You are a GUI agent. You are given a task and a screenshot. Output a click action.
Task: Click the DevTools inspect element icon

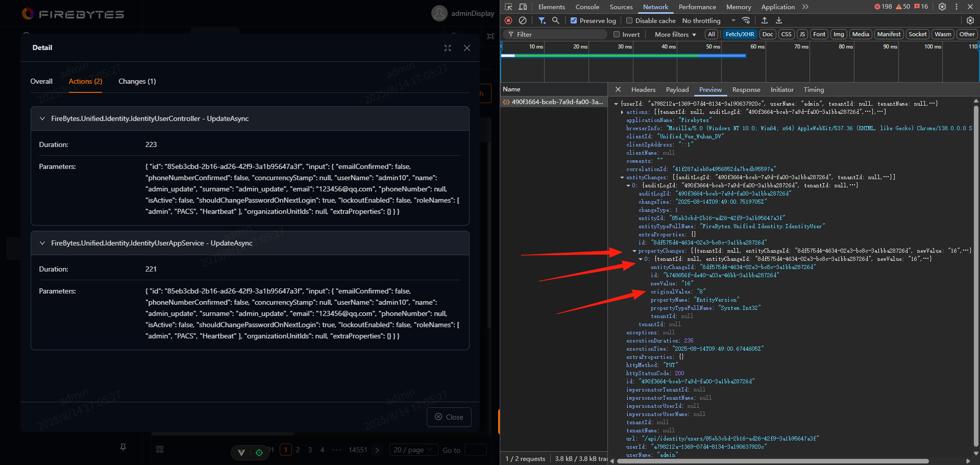point(508,7)
